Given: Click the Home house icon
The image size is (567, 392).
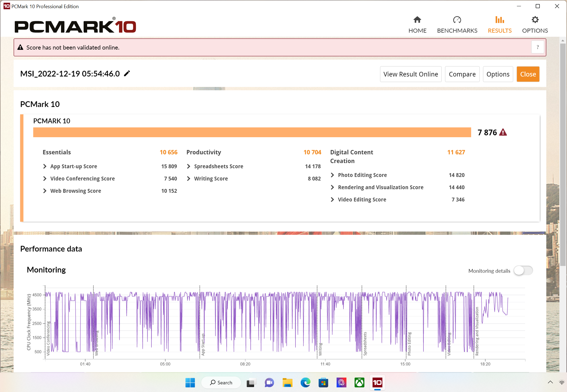Looking at the screenshot, I should [417, 20].
